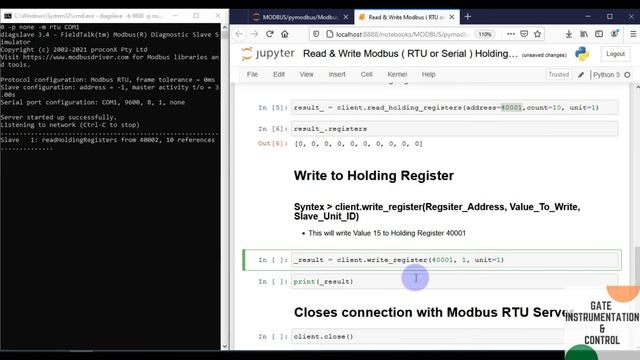Click the pencil edit mode indicator

[581, 75]
